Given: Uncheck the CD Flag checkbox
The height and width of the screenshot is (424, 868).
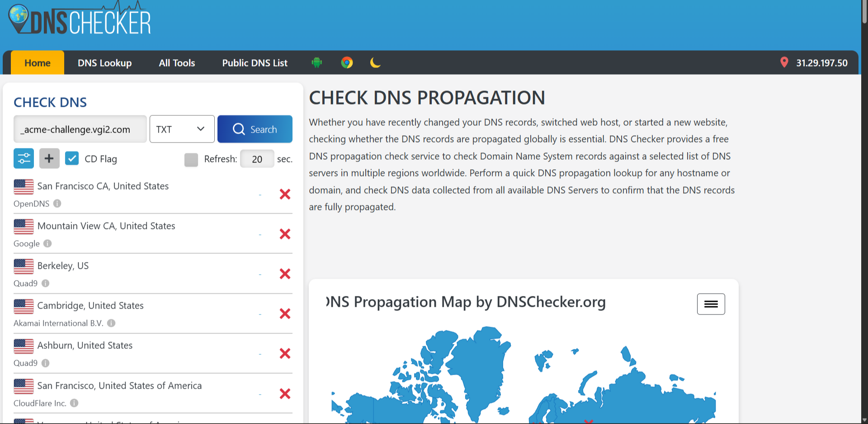Looking at the screenshot, I should pos(72,158).
